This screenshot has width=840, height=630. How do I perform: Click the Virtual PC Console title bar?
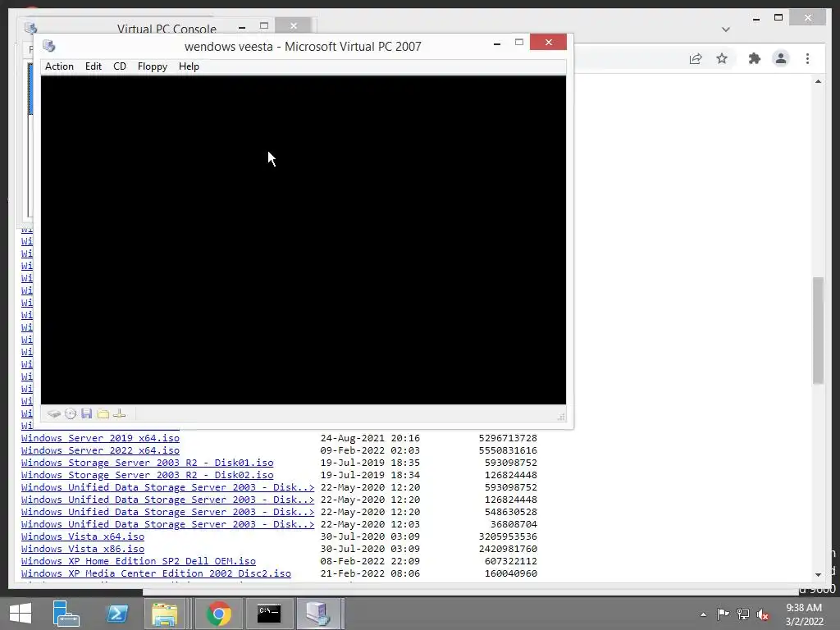[x=167, y=28]
